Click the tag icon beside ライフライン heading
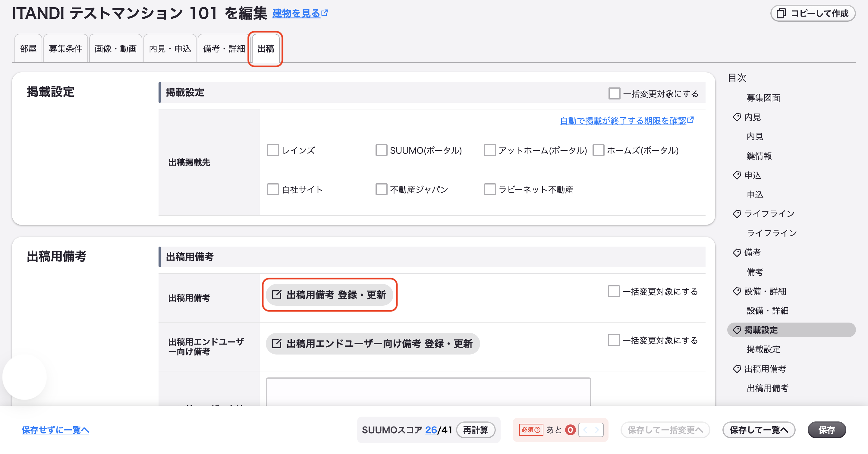868x454 pixels. coord(737,214)
